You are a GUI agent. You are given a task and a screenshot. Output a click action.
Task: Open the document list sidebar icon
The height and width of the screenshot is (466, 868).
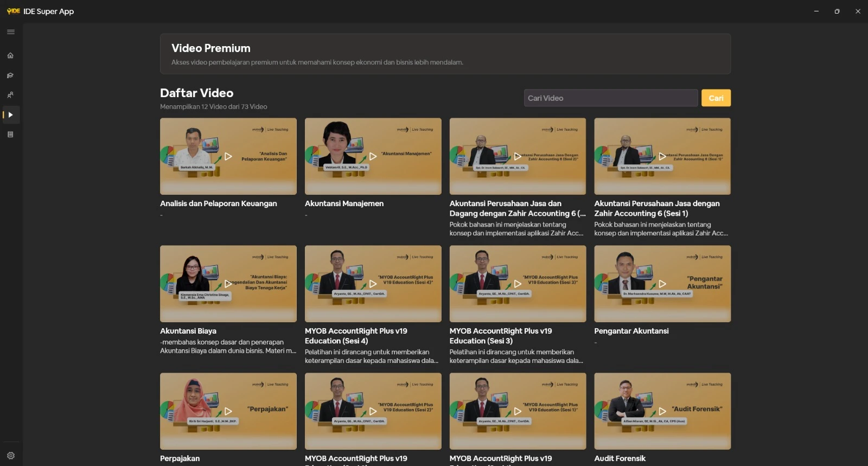point(10,135)
